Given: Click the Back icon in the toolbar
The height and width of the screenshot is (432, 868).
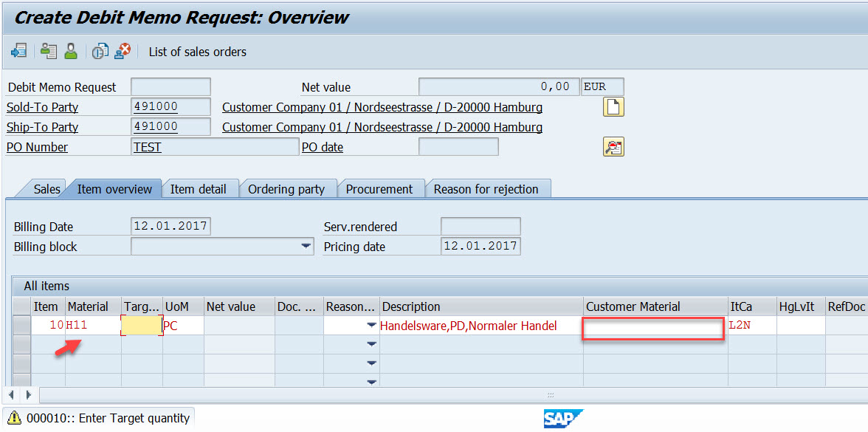Looking at the screenshot, I should pos(18,51).
